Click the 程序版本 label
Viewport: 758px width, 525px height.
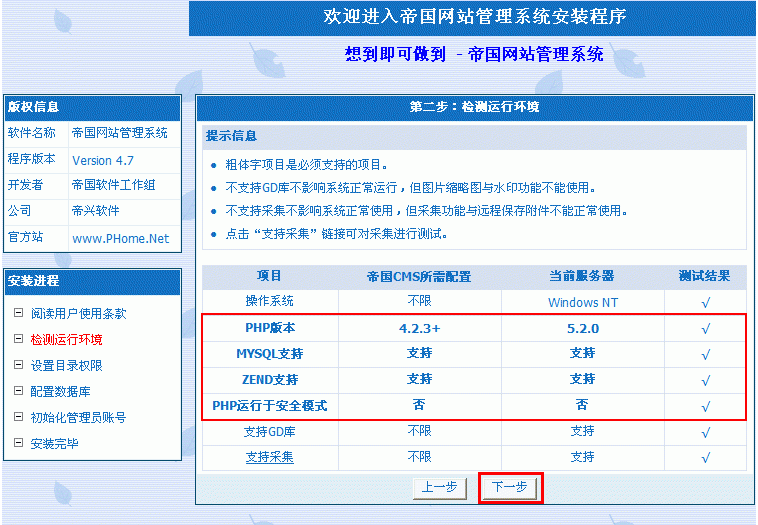(31, 159)
